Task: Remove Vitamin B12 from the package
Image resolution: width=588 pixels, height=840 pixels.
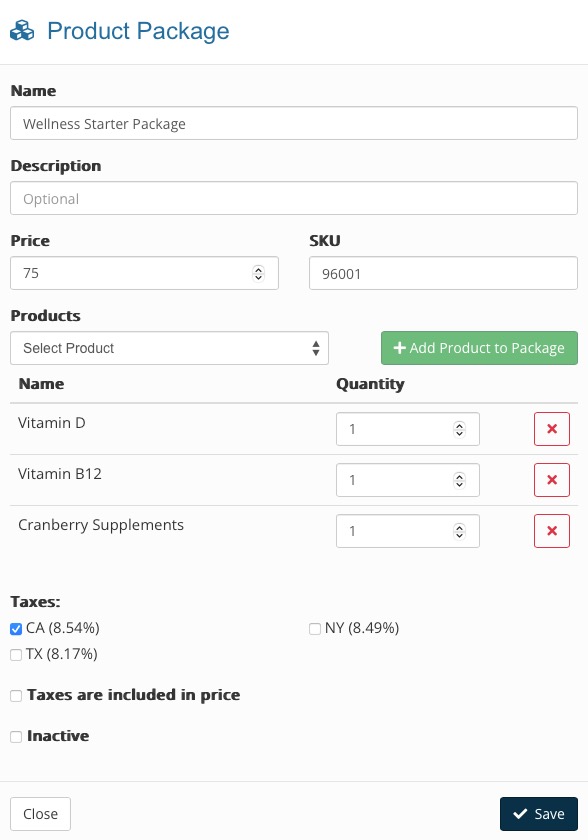Action: [552, 479]
